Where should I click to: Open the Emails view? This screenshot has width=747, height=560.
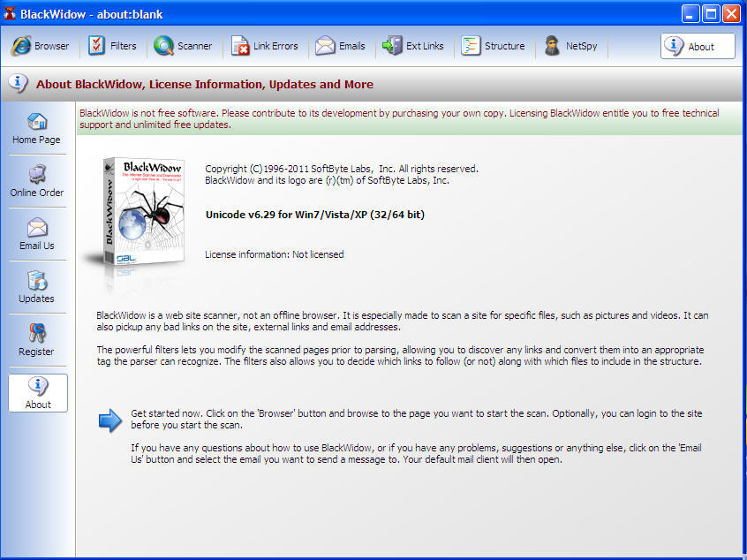[x=341, y=46]
